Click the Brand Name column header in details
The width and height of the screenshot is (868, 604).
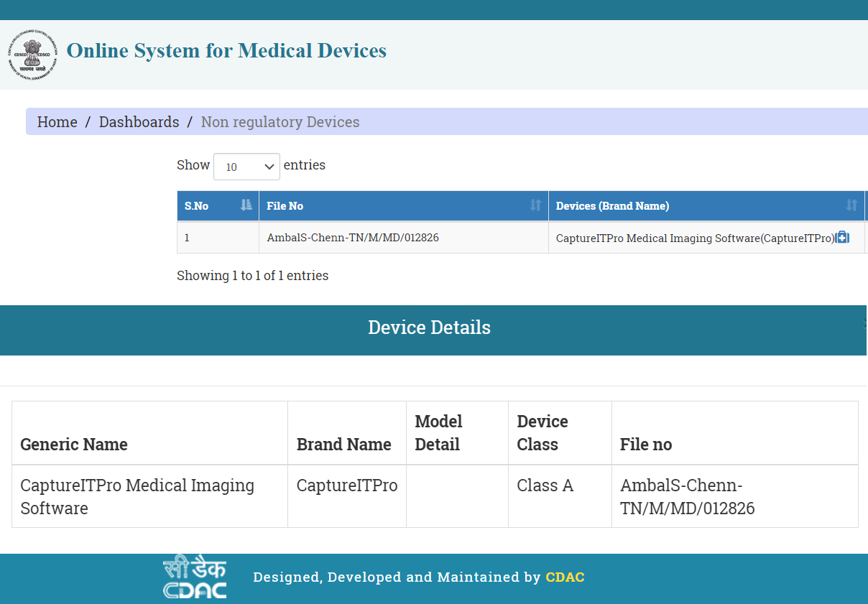coord(343,445)
